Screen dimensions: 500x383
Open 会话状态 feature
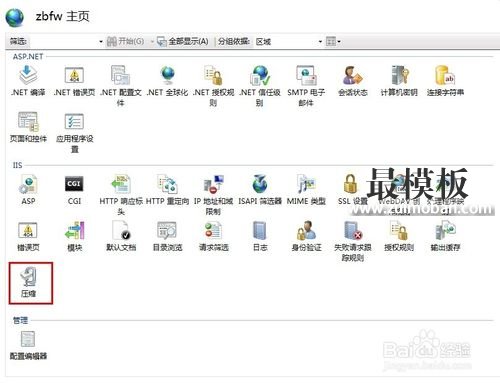tap(353, 81)
